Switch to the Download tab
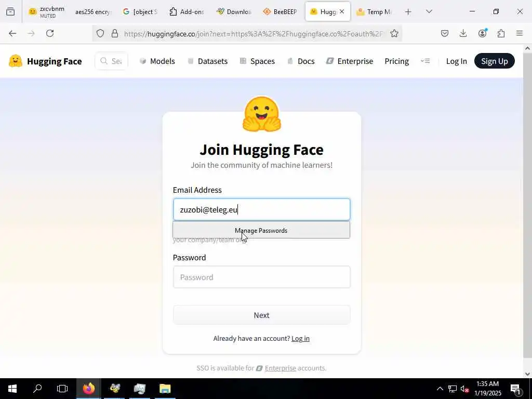 coord(233,12)
